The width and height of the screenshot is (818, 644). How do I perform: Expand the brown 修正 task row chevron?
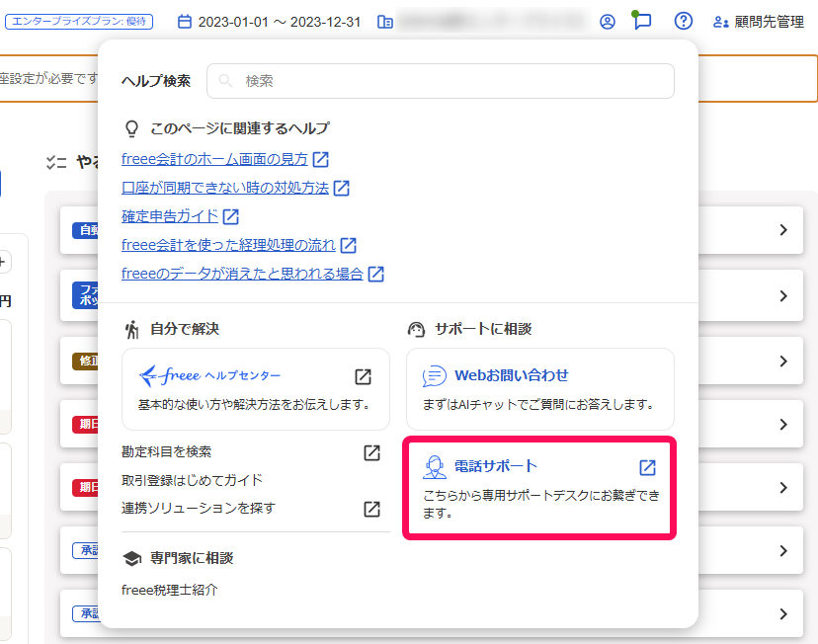[783, 362]
